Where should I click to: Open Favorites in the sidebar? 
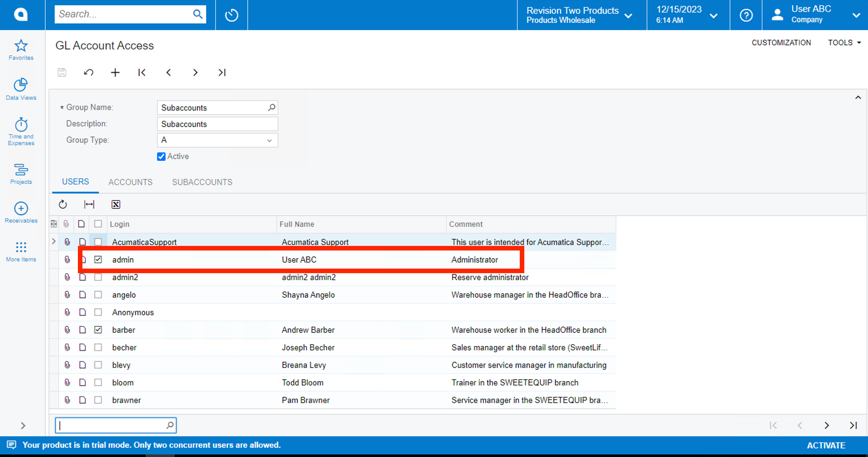21,50
